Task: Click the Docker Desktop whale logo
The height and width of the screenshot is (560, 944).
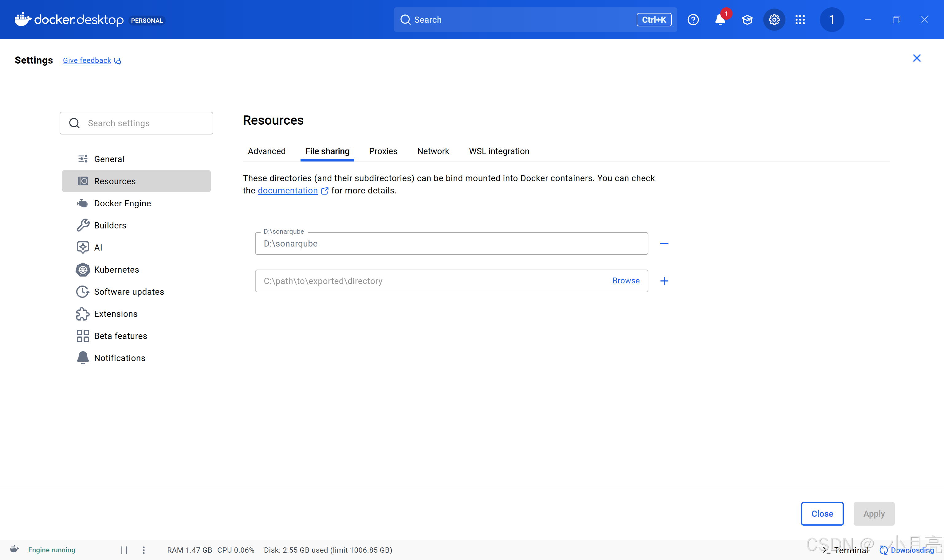Action: (x=23, y=19)
